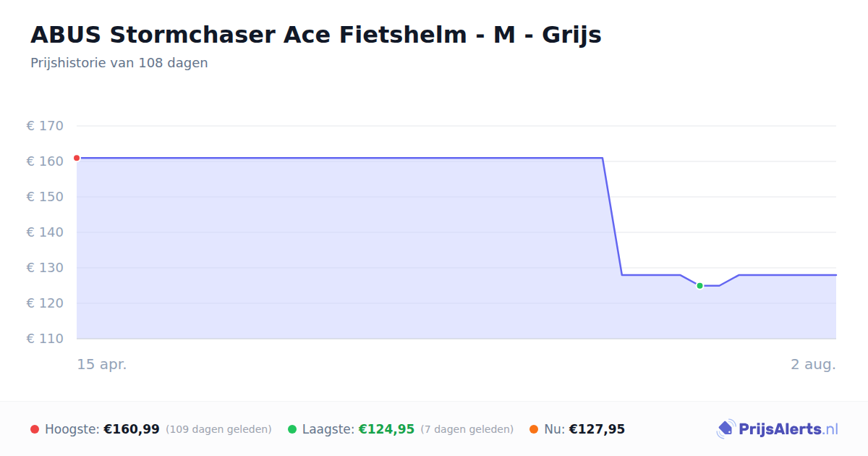The height and width of the screenshot is (456, 868).
Task: Click the orange Nu legend dot
Action: [534, 429]
